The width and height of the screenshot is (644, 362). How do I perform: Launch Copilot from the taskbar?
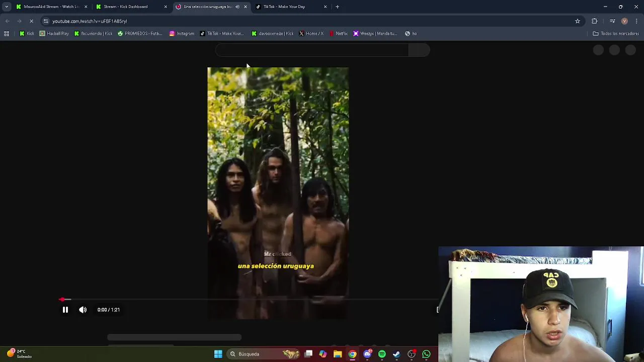[323, 354]
